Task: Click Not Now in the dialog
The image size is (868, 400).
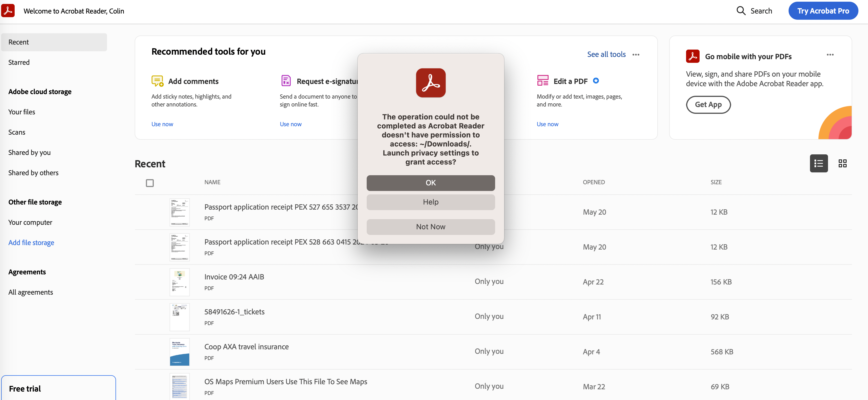Action: [430, 227]
